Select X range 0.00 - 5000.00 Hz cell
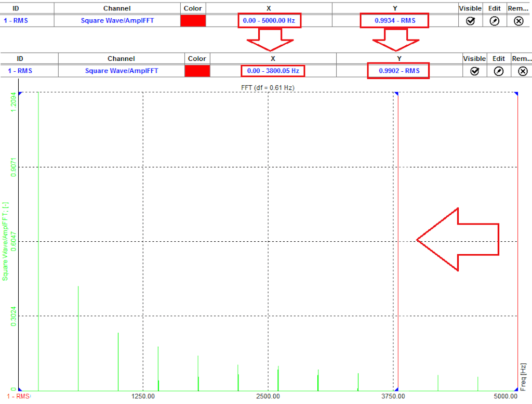This screenshot has width=532, height=404. click(x=269, y=21)
